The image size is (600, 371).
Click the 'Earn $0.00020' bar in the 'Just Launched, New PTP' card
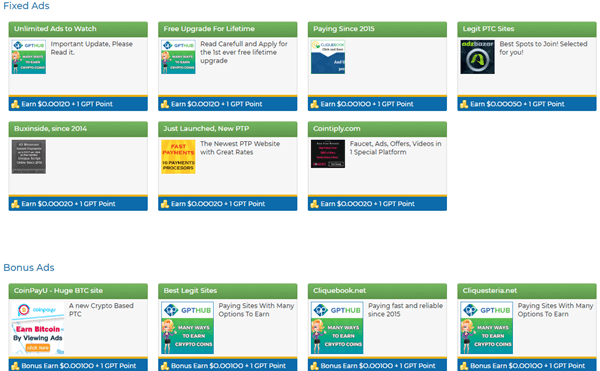228,204
